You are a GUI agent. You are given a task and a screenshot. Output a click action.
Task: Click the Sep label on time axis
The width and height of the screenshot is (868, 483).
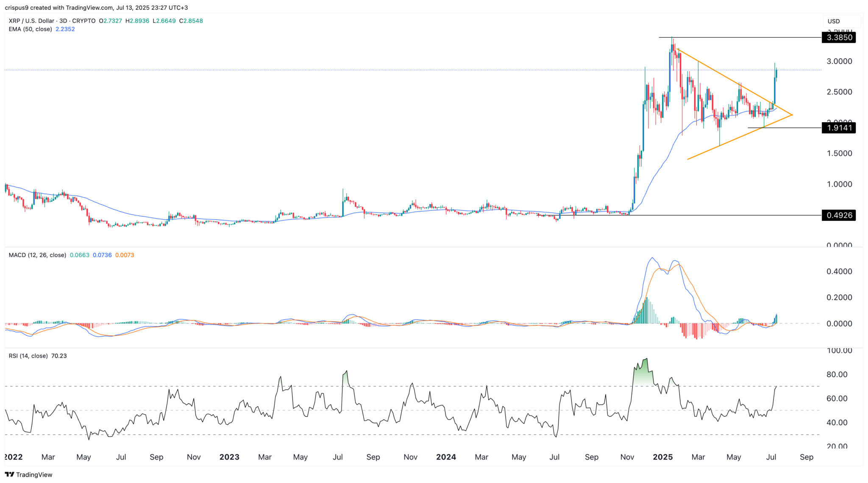(x=807, y=457)
